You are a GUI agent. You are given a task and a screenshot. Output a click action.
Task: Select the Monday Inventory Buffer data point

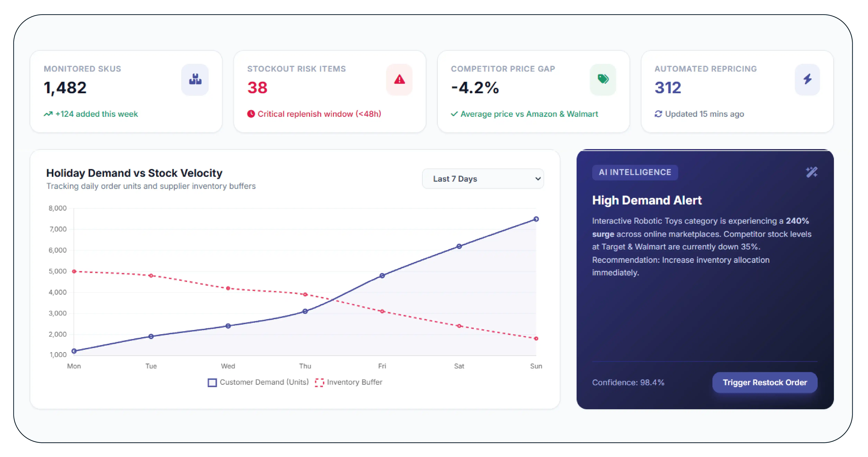point(74,271)
